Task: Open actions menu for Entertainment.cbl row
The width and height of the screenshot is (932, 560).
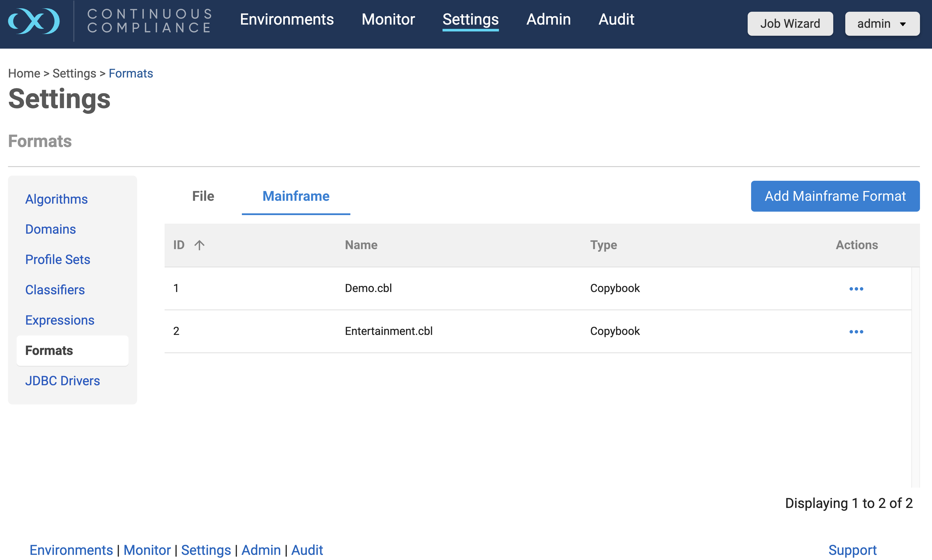Action: point(856,332)
